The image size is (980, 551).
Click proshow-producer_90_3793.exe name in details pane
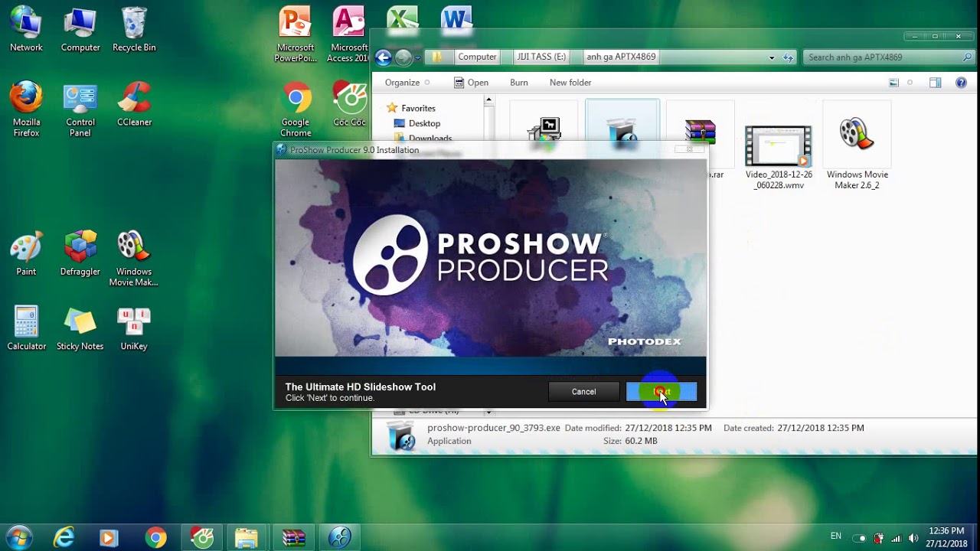click(494, 428)
